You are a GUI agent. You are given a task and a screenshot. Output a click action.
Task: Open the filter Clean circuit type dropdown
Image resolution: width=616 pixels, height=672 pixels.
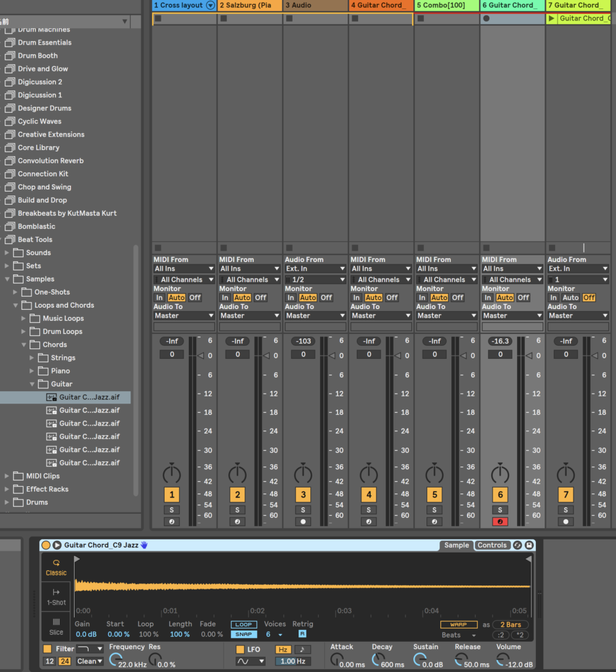pyautogui.click(x=90, y=661)
